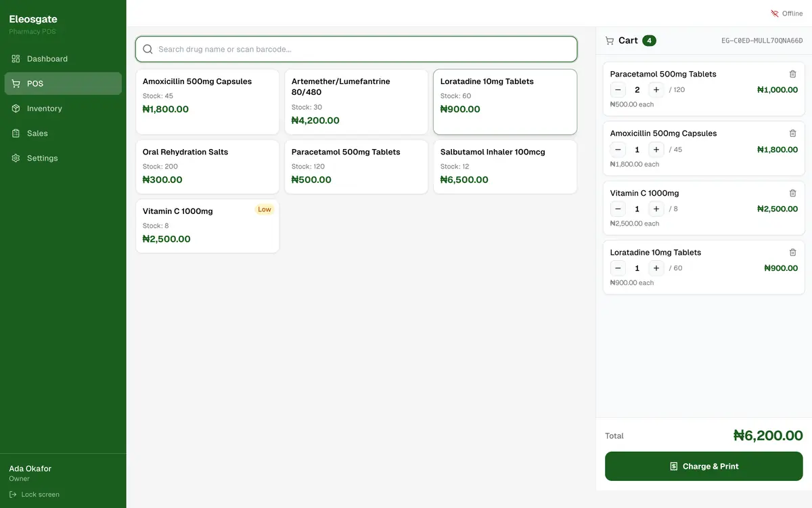The image size is (812, 508).
Task: Click the Eleosgate app title
Action: [33, 19]
